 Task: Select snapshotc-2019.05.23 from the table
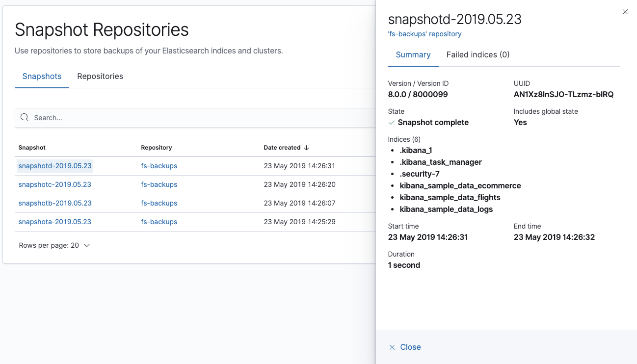(x=55, y=184)
